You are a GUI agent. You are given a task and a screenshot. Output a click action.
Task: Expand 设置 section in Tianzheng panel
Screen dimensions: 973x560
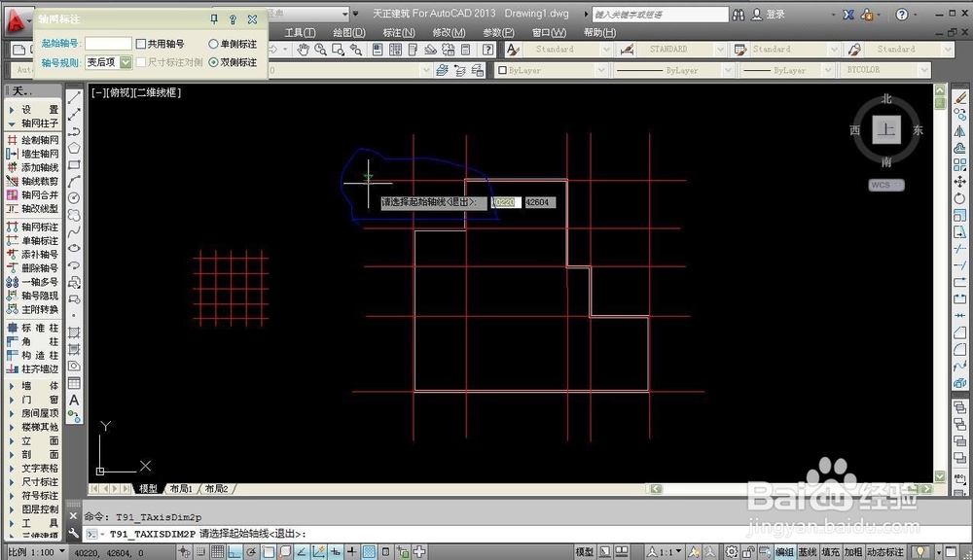click(x=33, y=109)
